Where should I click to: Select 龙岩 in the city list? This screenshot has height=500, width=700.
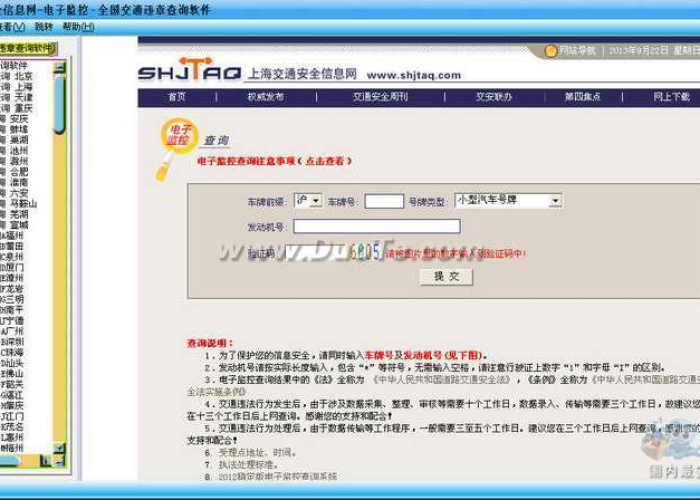tap(13, 289)
